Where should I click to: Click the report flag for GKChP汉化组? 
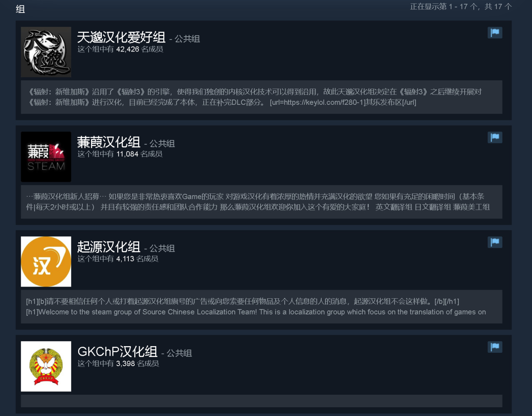pos(495,347)
